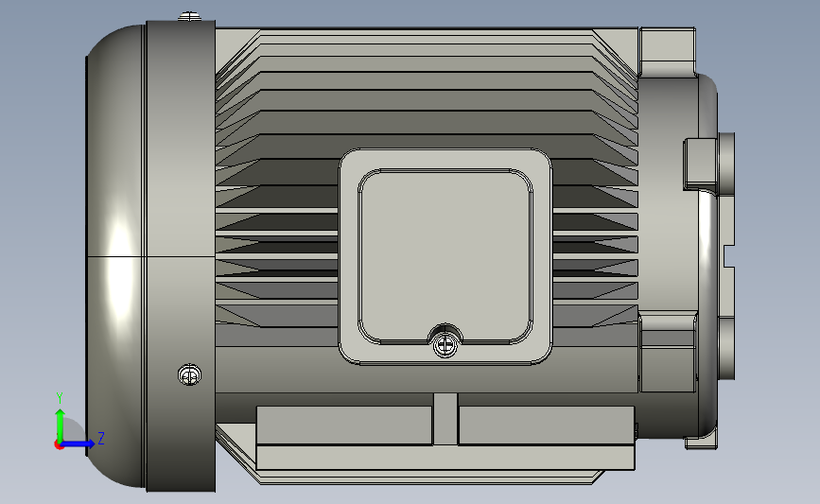Viewport: 820px width, 504px height.
Task: Select the vertical rib on the mounting foot
Action: coord(445,419)
